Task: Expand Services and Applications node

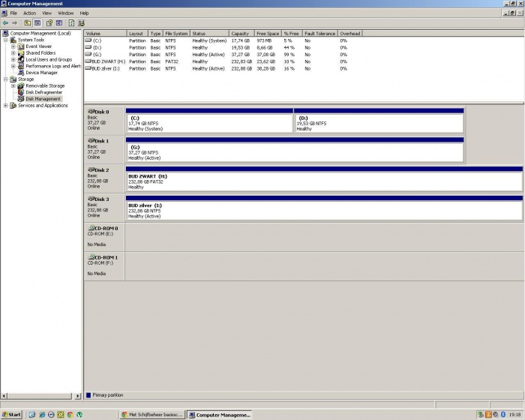Action: coord(6,106)
